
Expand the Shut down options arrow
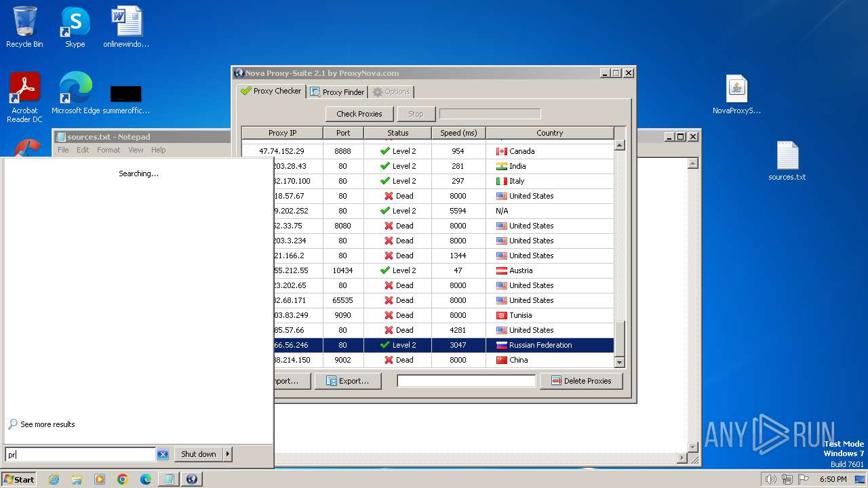228,454
